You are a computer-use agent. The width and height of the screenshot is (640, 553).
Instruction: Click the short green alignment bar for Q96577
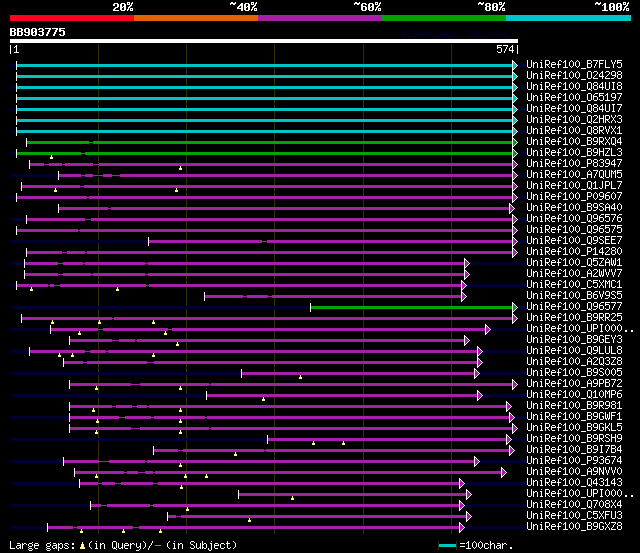pyautogui.click(x=412, y=308)
